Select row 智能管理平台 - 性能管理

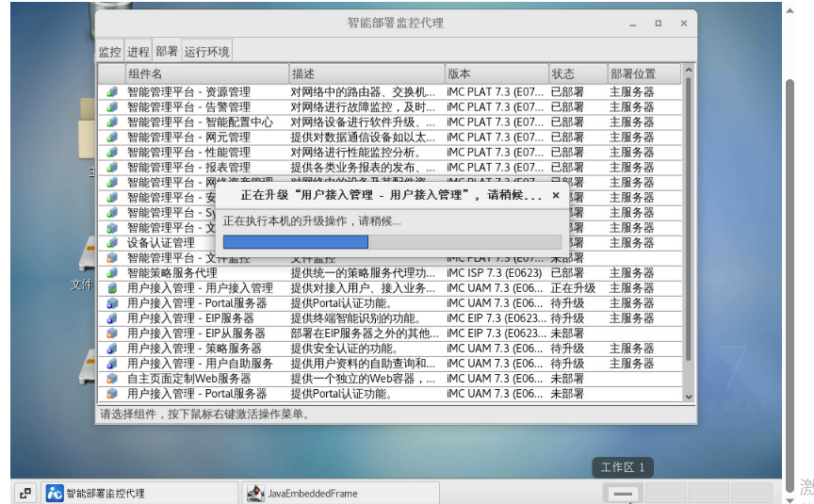(x=189, y=152)
